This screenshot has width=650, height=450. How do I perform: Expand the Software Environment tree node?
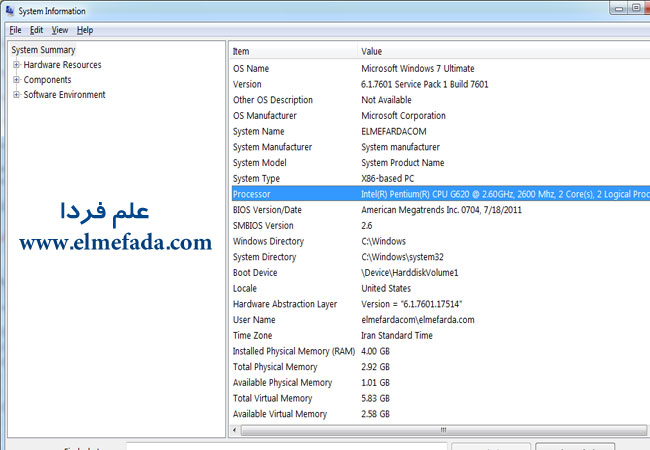coord(16,95)
